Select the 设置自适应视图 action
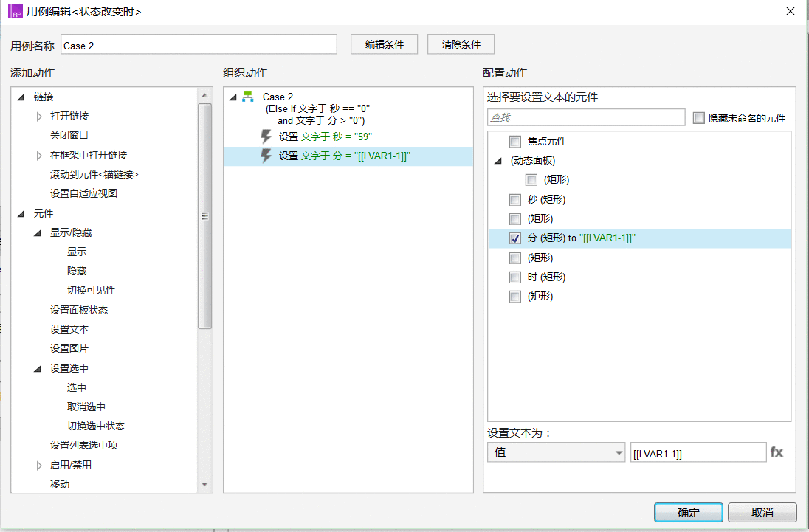The width and height of the screenshot is (809, 532). coord(83,193)
